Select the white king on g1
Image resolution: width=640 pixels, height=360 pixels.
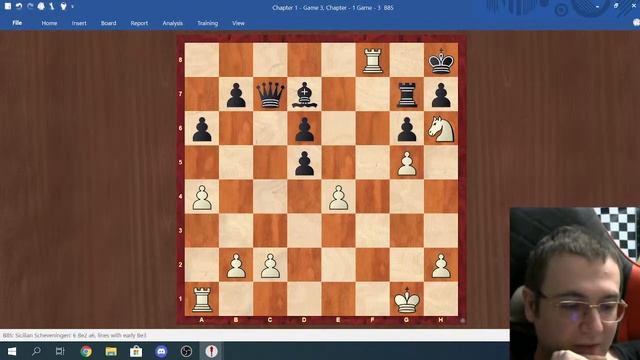[407, 300]
